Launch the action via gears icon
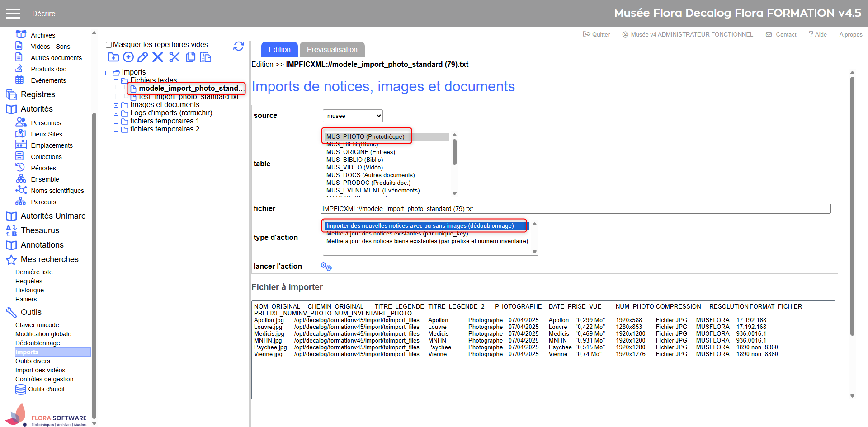Screen dimensions: 868x427 coord(326,267)
